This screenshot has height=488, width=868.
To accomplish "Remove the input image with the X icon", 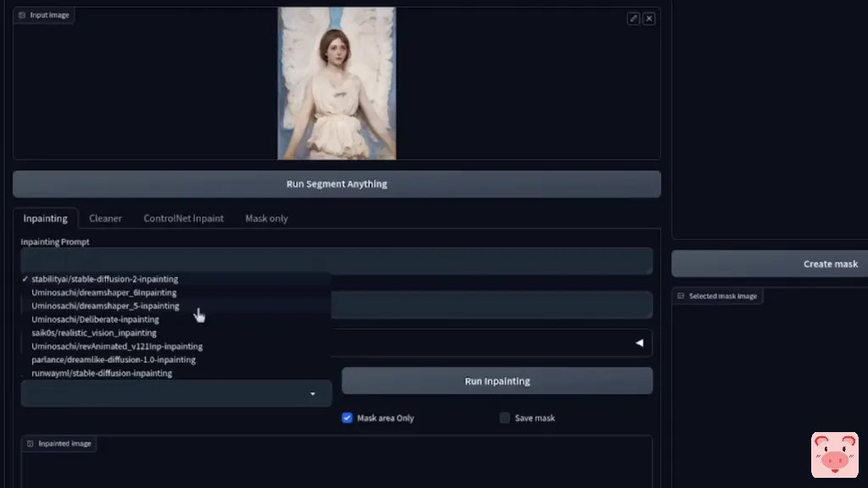I will point(648,19).
